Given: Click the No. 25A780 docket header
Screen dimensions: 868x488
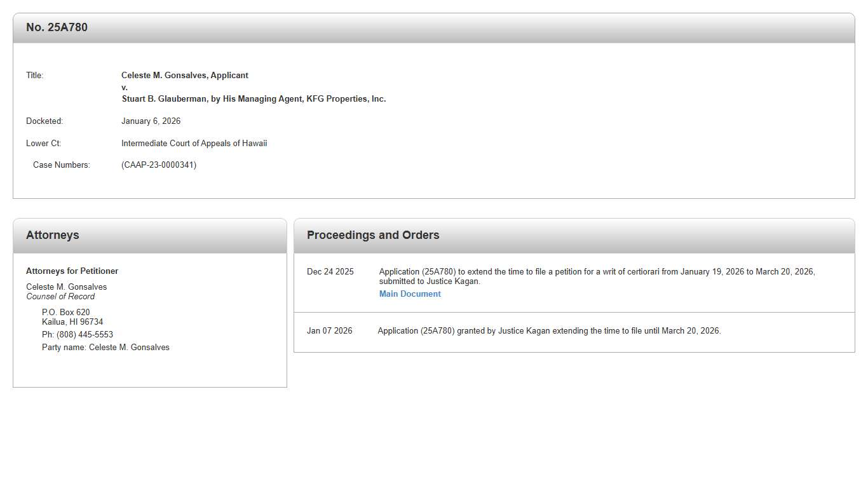Looking at the screenshot, I should pos(57,27).
